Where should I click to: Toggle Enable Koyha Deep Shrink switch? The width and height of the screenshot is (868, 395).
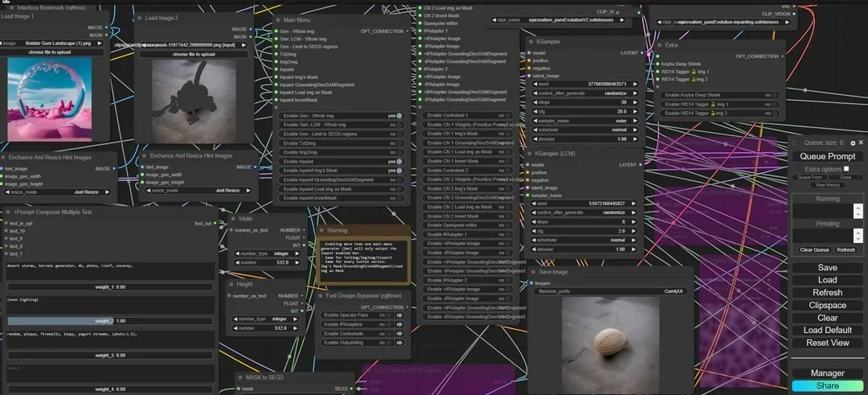775,95
